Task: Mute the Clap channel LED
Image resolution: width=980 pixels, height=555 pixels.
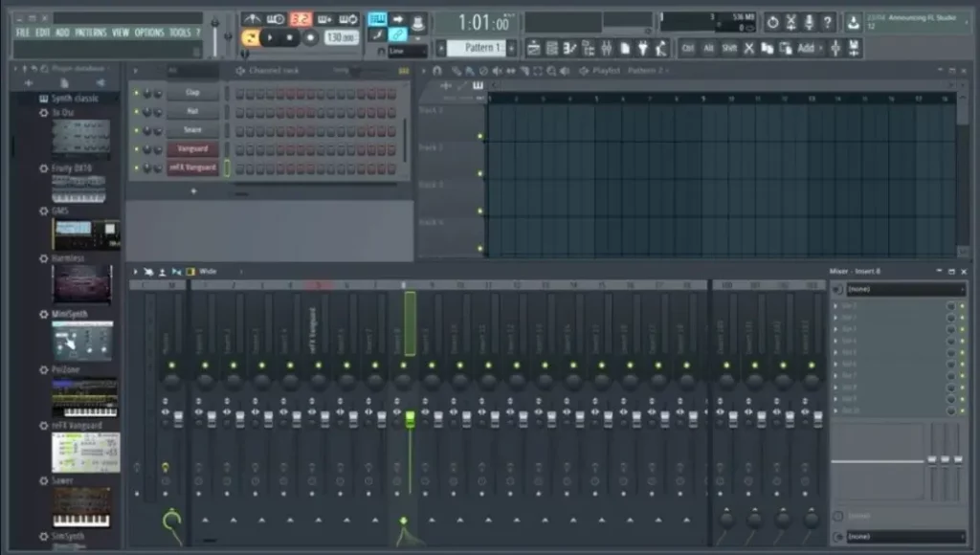Action: tap(137, 94)
